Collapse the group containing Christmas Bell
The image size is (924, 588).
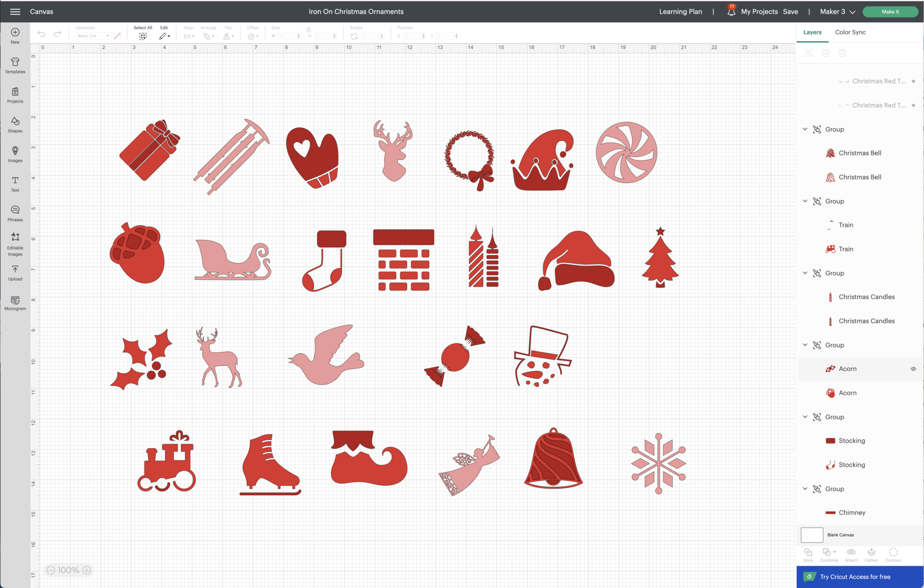[x=805, y=129]
